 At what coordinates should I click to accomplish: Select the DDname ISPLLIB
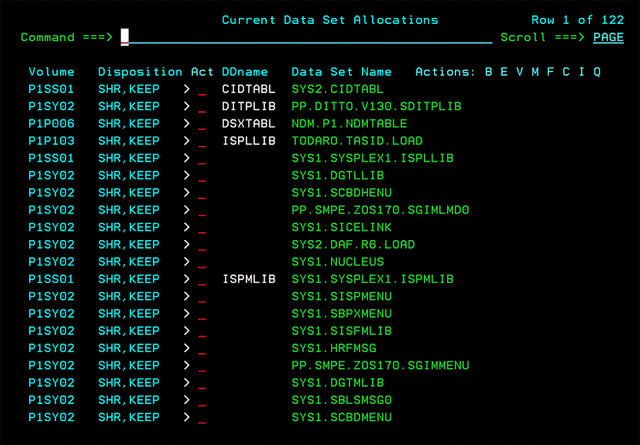pos(249,141)
